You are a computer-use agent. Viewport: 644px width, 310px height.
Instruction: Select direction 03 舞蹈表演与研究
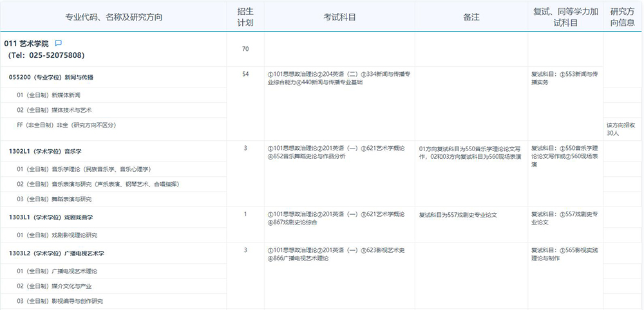pyautogui.click(x=54, y=199)
